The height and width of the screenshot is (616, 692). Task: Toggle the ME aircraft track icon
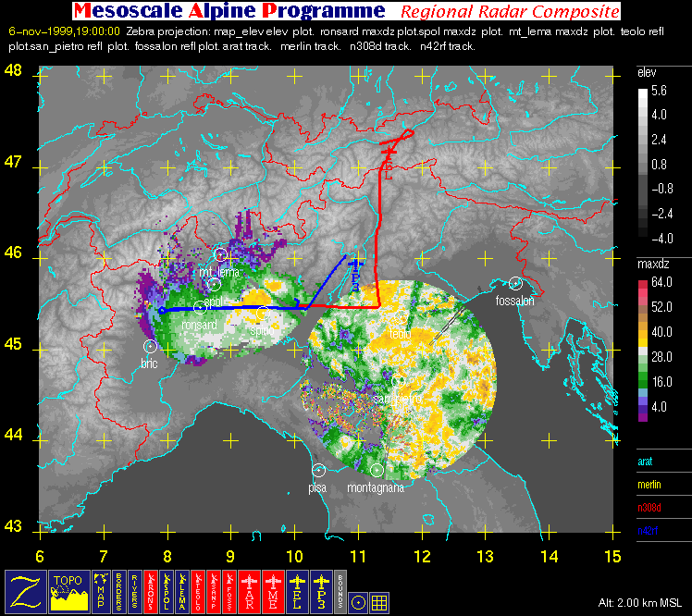pyautogui.click(x=273, y=591)
